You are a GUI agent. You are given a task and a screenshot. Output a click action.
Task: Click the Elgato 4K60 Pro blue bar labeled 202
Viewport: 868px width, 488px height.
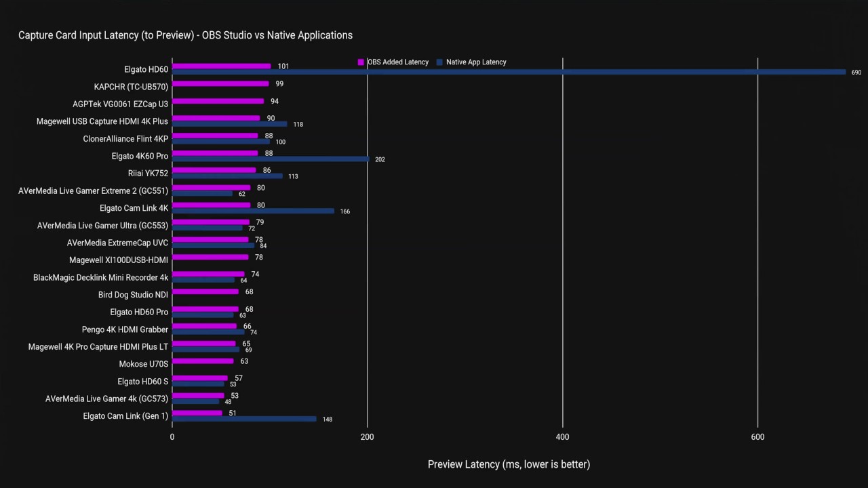pos(271,159)
